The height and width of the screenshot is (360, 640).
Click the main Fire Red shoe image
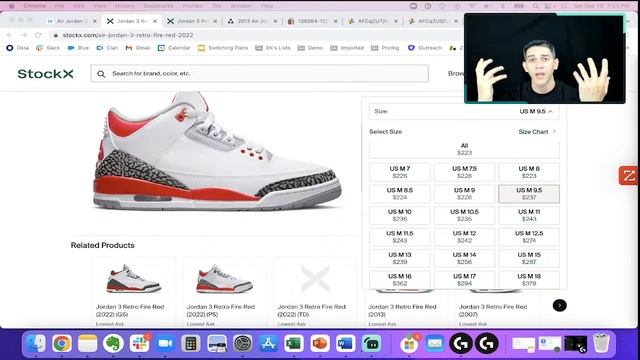point(218,151)
